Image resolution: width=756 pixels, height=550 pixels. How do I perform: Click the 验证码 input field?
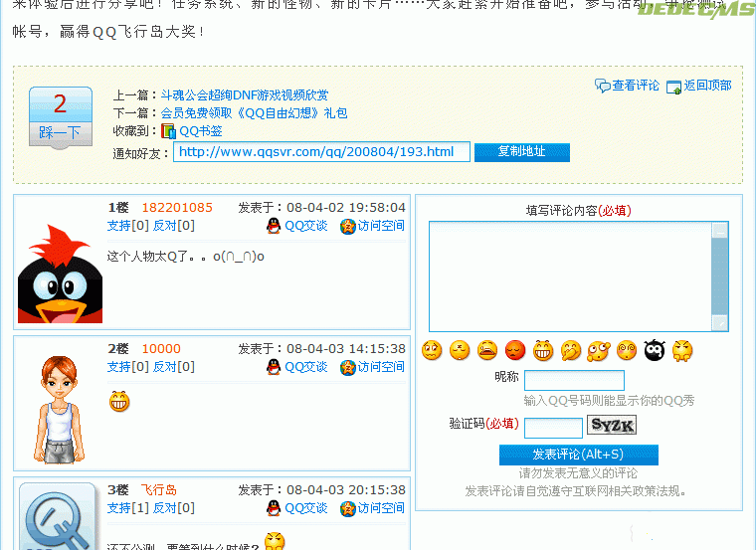click(553, 428)
